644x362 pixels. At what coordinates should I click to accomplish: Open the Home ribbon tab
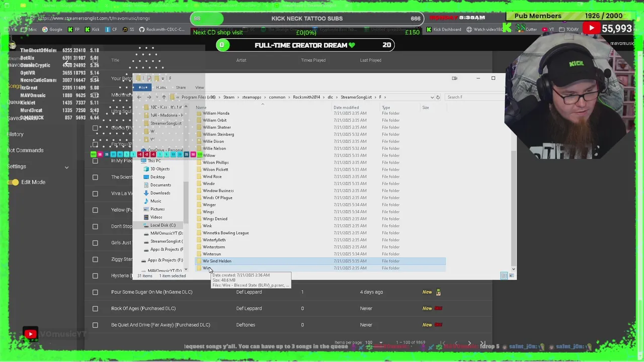click(161, 87)
